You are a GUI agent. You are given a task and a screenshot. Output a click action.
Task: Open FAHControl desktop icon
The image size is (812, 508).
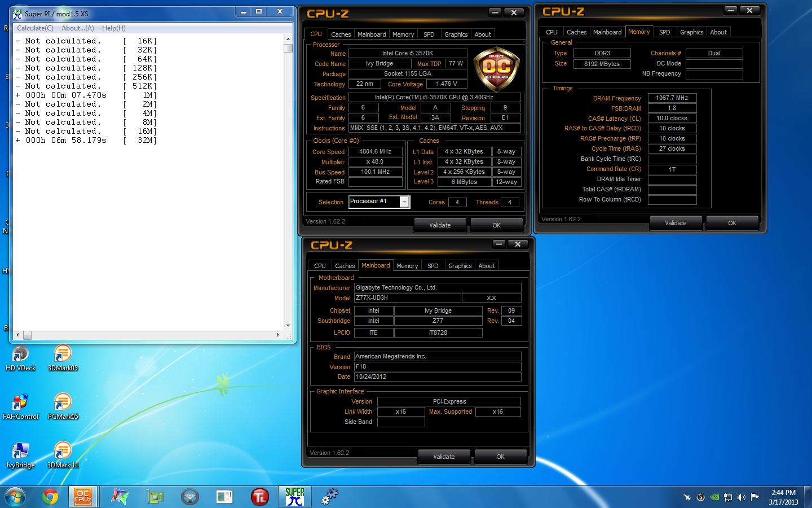[x=20, y=406]
